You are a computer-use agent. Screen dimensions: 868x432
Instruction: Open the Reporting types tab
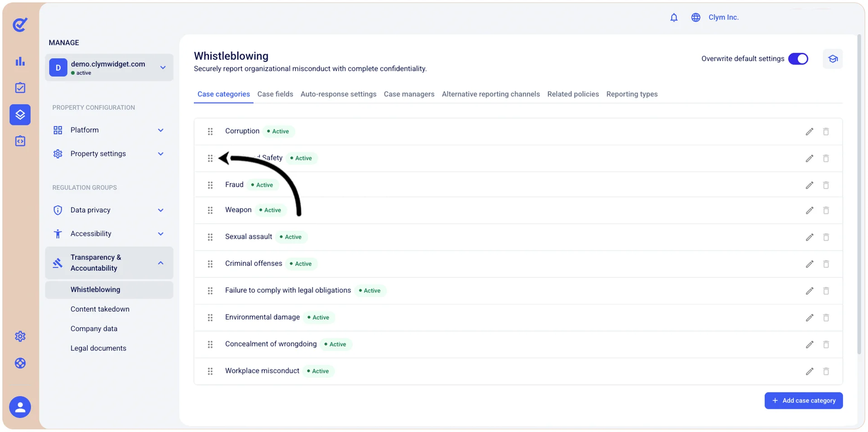point(632,94)
